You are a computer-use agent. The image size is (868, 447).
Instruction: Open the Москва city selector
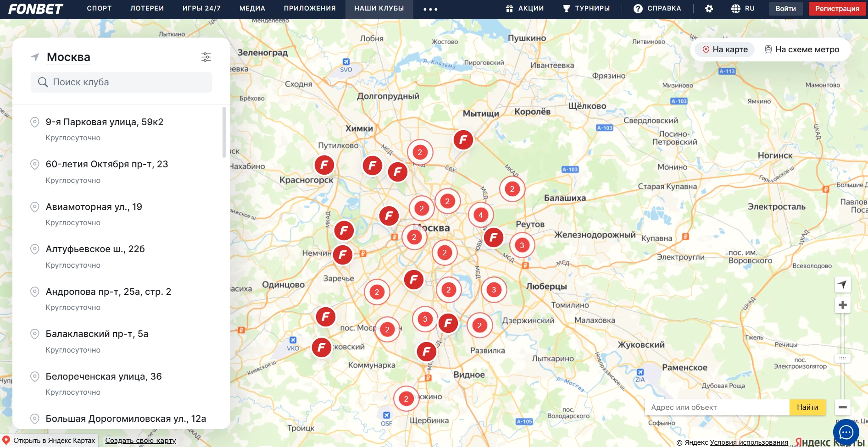(68, 57)
